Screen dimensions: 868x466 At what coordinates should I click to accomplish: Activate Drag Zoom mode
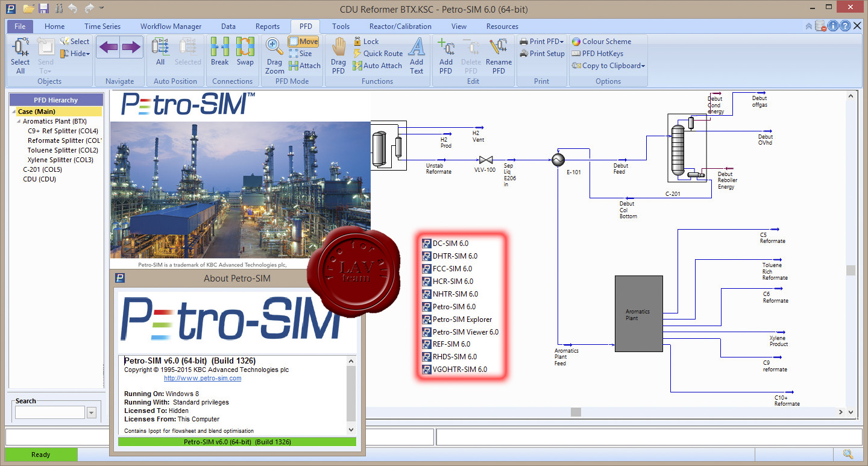coord(274,55)
